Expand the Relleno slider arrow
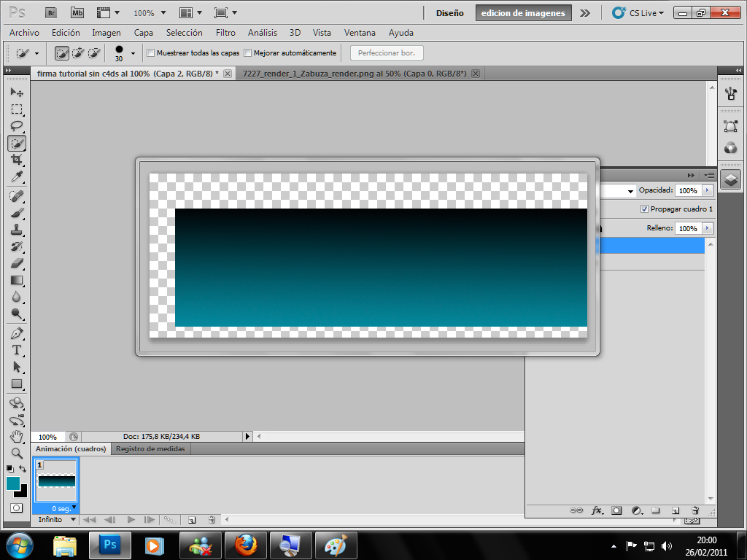The width and height of the screenshot is (747, 560). (x=708, y=228)
